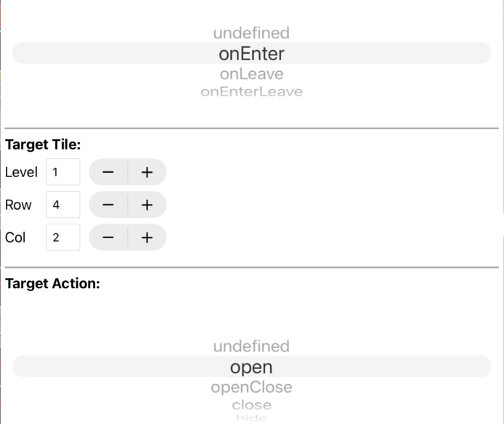
Task: Click the Row minus stepper button
Action: tap(108, 205)
